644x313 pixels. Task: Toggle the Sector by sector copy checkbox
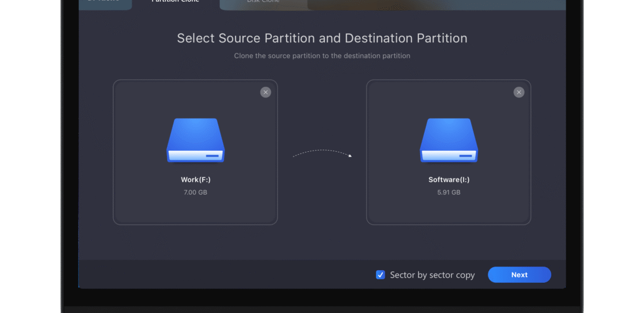click(x=381, y=275)
